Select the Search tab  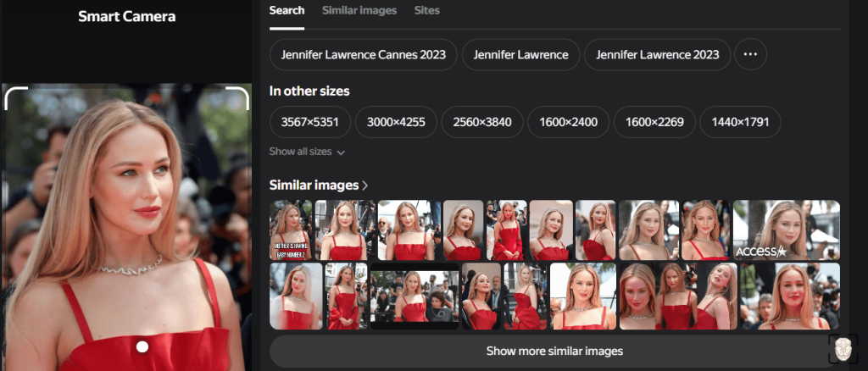point(287,10)
